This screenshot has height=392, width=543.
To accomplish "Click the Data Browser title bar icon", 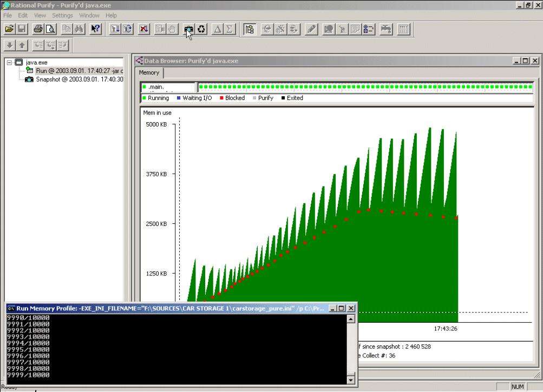I will tap(140, 61).
